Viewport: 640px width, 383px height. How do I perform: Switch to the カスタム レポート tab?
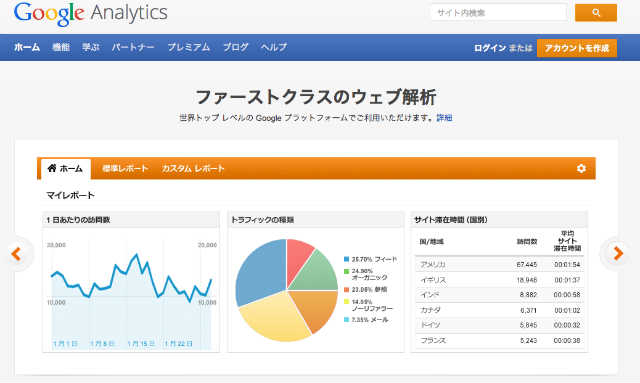click(x=193, y=168)
